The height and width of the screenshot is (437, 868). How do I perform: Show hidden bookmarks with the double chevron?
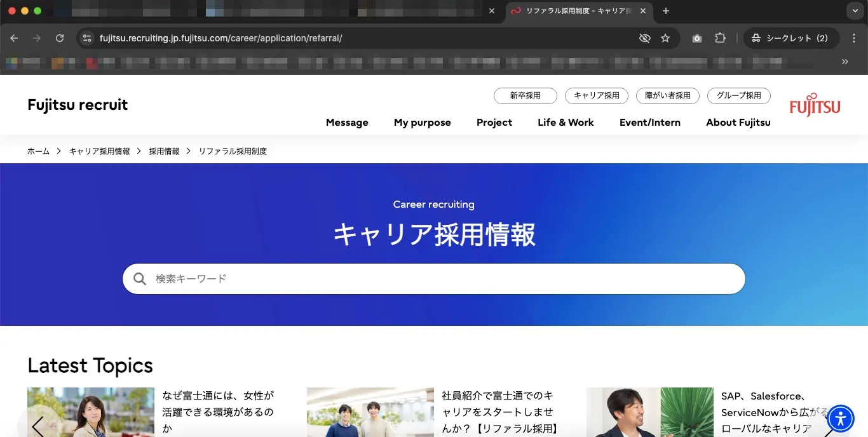[x=844, y=62]
